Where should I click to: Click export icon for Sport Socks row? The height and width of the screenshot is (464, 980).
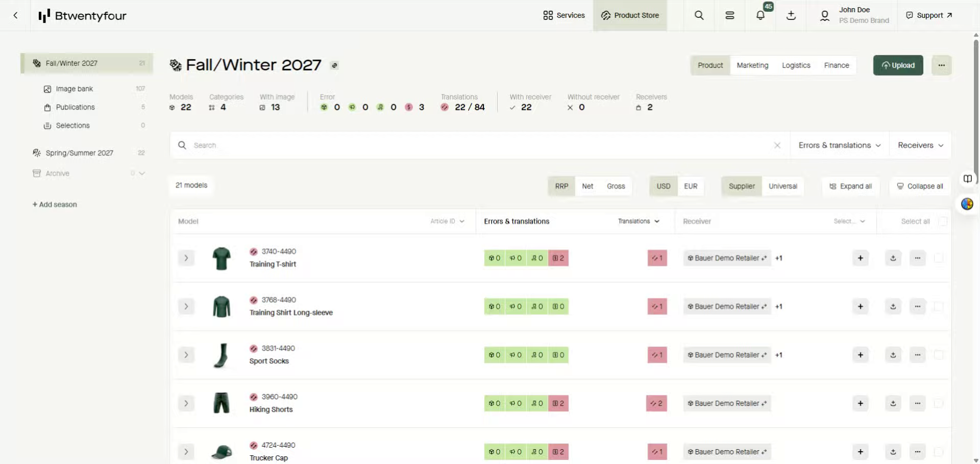[893, 355]
